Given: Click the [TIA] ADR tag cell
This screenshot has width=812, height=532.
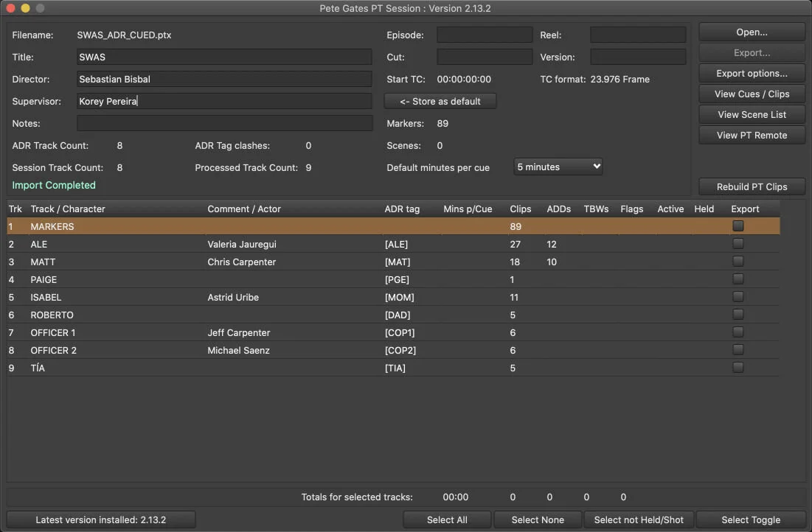Looking at the screenshot, I should pyautogui.click(x=395, y=368).
